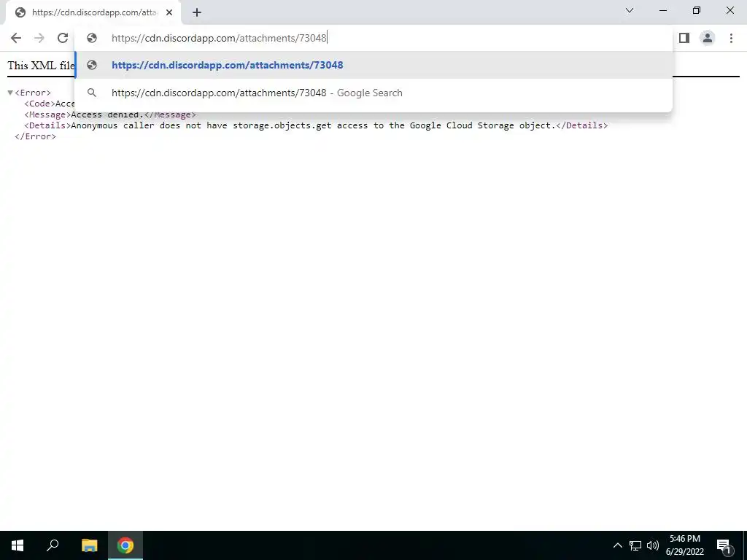This screenshot has height=560, width=747.
Task: Open the Chrome three-dot menu
Action: [x=731, y=38]
